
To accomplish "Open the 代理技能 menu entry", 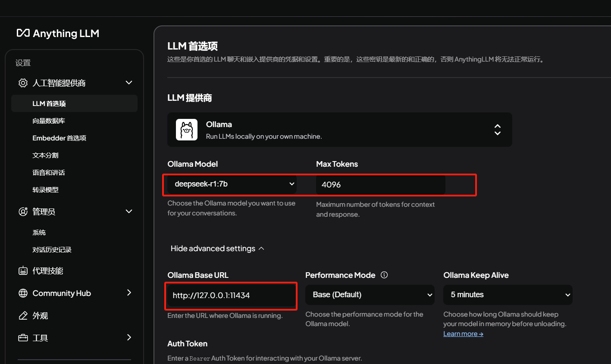I will pos(48,271).
